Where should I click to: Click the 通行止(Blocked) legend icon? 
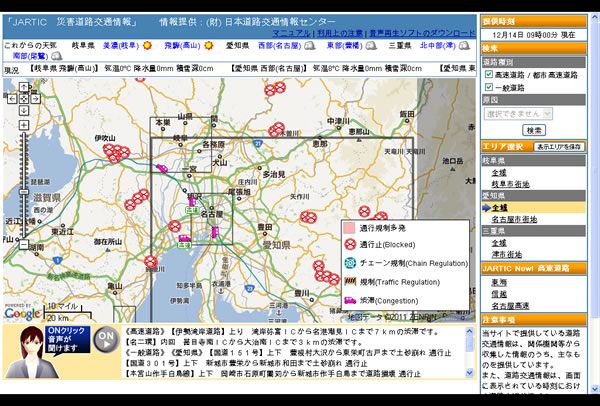click(x=350, y=245)
